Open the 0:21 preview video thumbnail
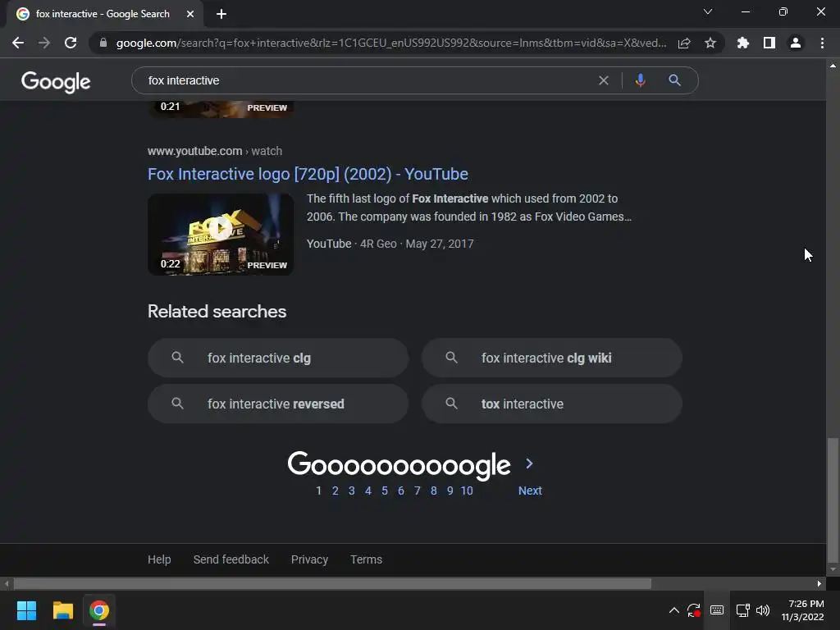The image size is (840, 630). (221, 109)
